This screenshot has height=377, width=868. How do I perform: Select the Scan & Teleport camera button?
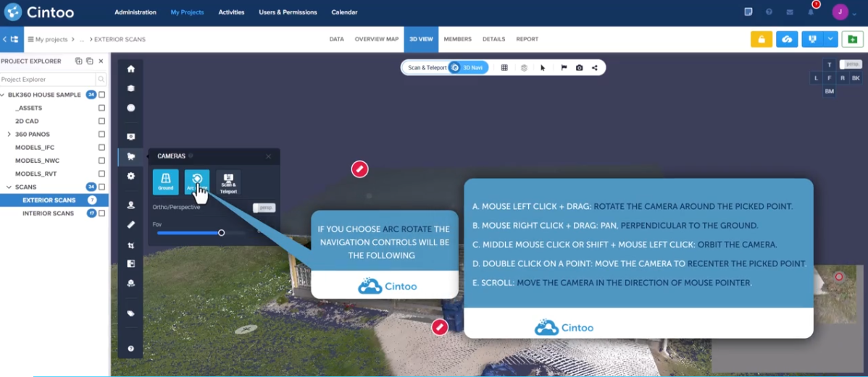coord(228,182)
